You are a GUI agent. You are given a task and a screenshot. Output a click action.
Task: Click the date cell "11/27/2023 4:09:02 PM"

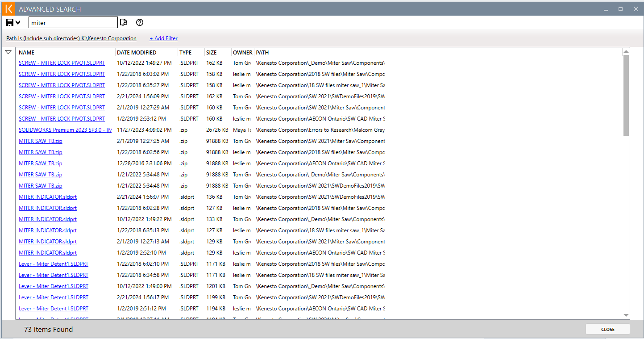pos(144,130)
